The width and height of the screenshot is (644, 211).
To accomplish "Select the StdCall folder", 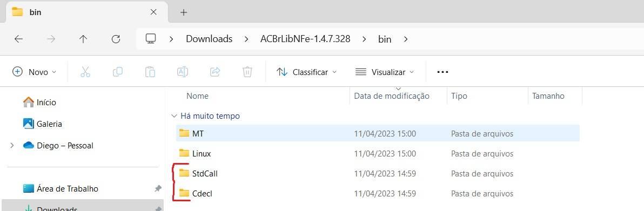I will [x=378, y=174].
